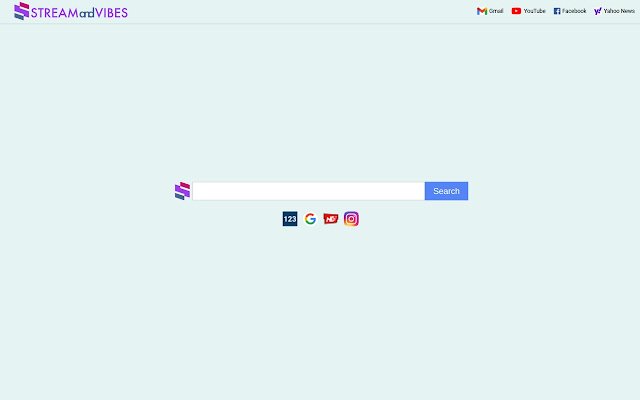
Task: Click the S logo beside the search box
Action: pos(182,191)
